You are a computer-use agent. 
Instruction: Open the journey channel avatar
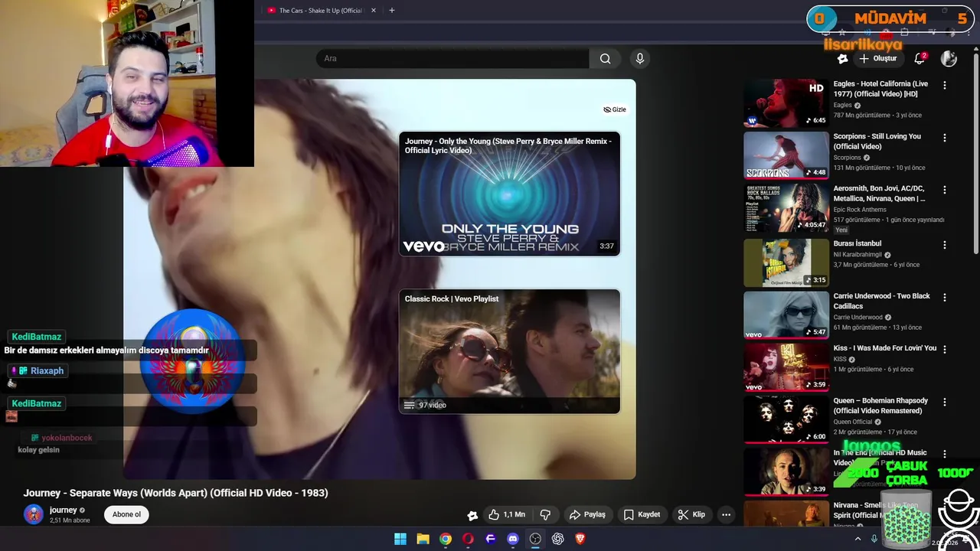coord(34,514)
